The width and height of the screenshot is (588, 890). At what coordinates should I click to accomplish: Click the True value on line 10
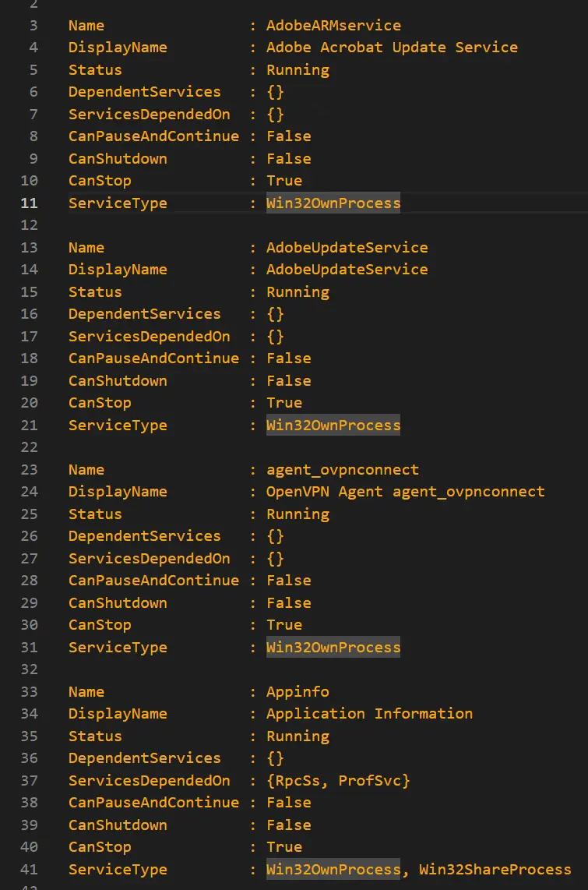(x=284, y=181)
